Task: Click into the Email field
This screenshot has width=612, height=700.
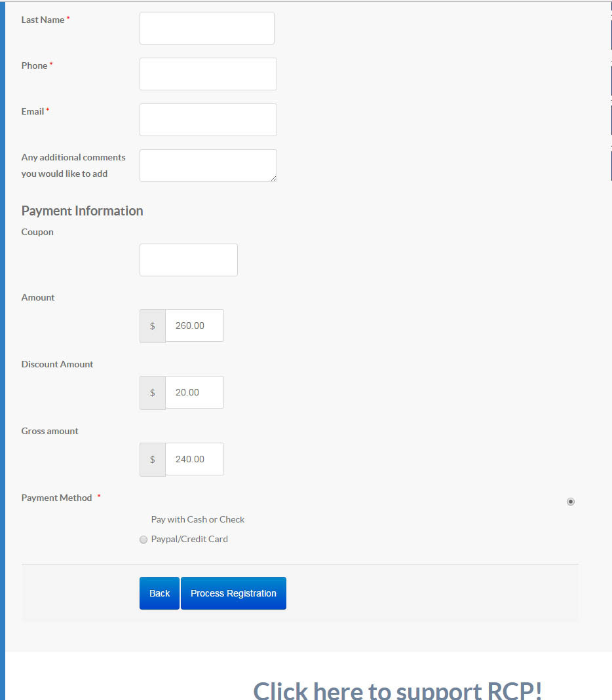Action: pyautogui.click(x=208, y=120)
